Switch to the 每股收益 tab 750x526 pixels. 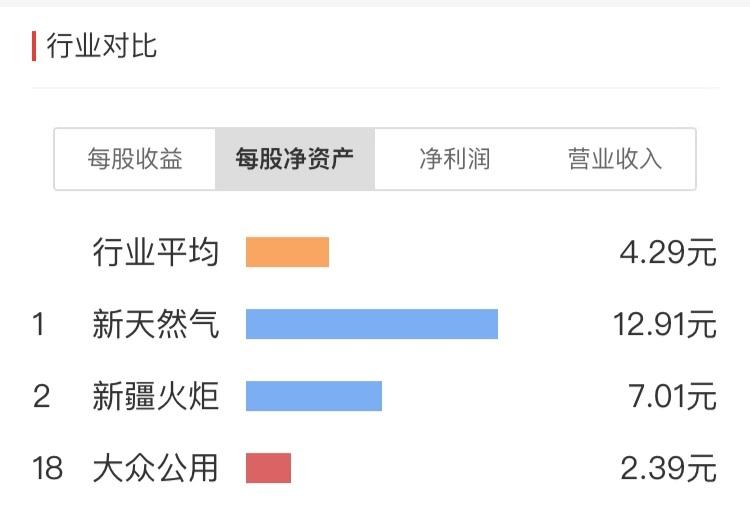coord(135,159)
